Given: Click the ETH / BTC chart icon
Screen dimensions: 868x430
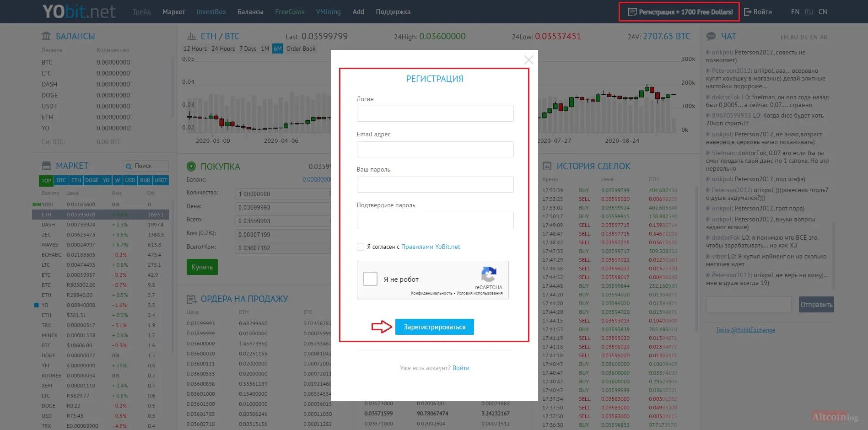Looking at the screenshot, I should click(x=192, y=36).
